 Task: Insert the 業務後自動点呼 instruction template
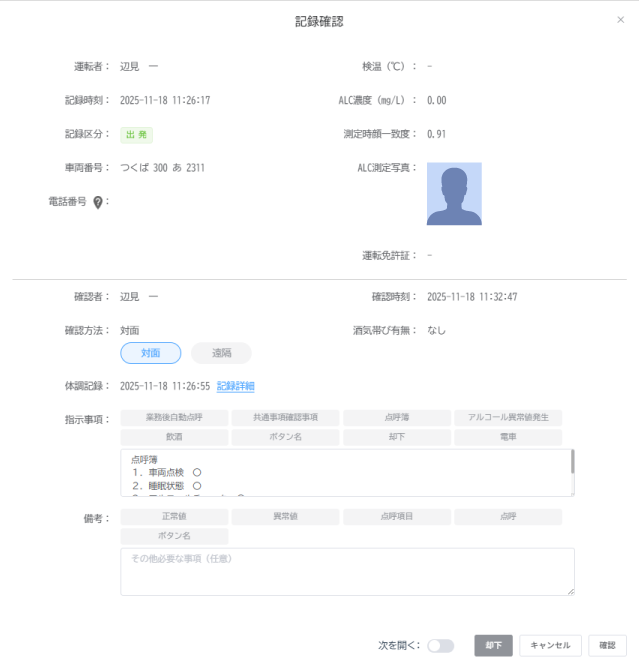click(x=174, y=417)
